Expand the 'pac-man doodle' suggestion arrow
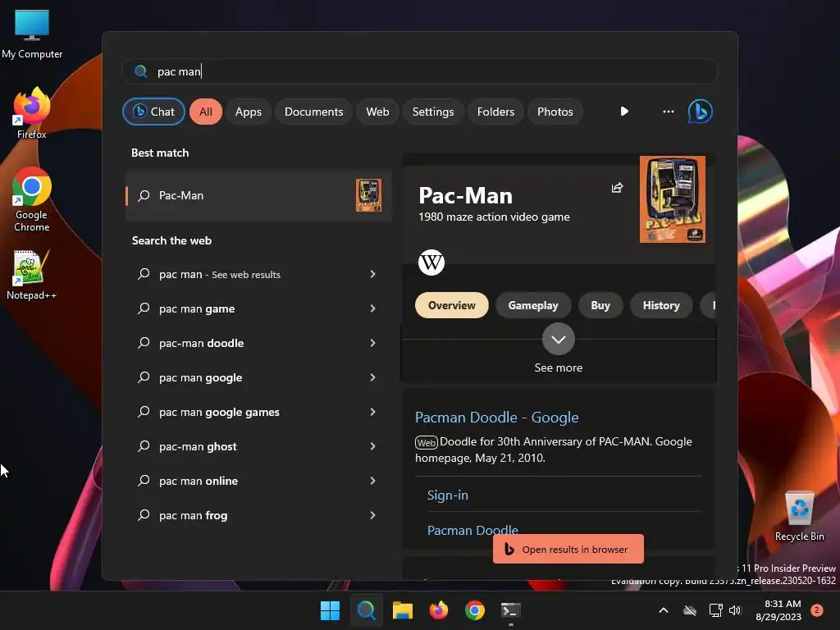840x630 pixels. 372,343
